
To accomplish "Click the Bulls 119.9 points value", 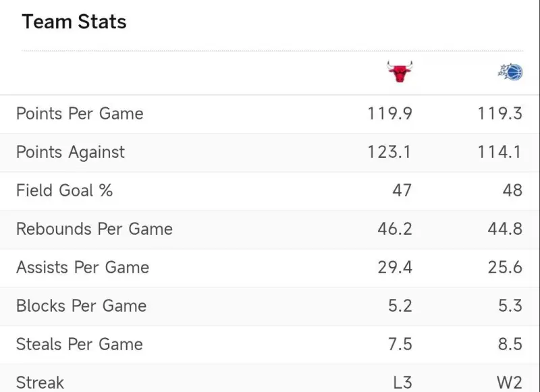I will pyautogui.click(x=389, y=113).
